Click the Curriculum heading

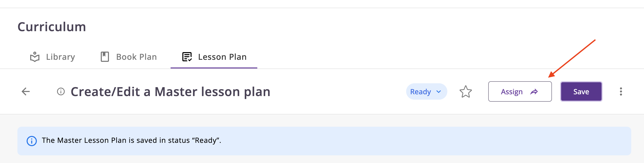click(x=52, y=27)
